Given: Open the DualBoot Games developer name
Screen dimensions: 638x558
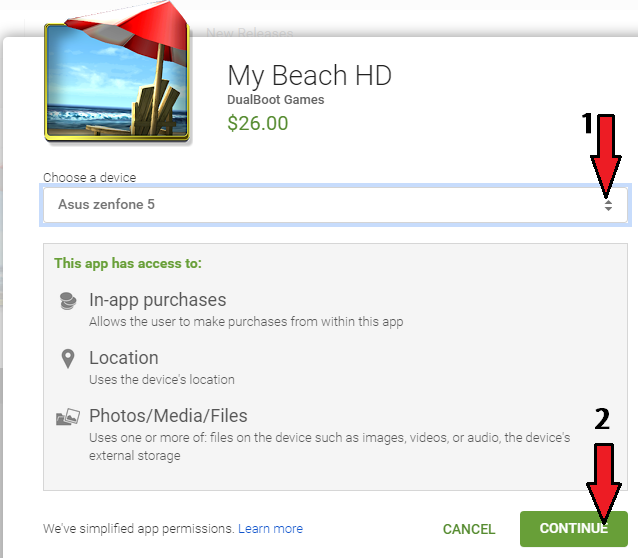Looking at the screenshot, I should [276, 100].
